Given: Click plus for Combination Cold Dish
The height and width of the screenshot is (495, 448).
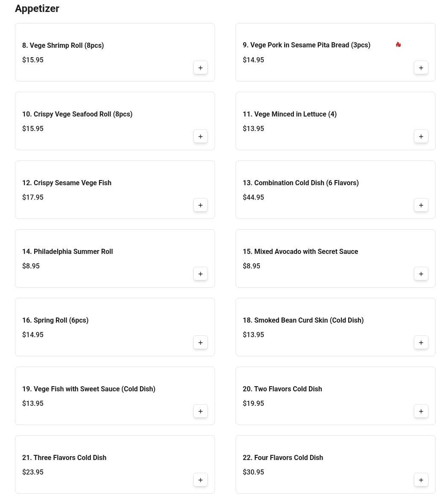Looking at the screenshot, I should [421, 205].
